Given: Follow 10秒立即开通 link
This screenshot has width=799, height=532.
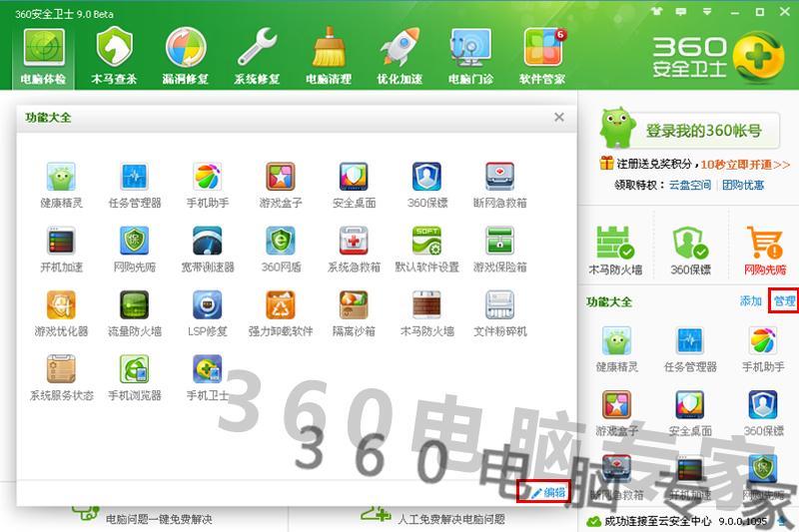Looking at the screenshot, I should 745,165.
